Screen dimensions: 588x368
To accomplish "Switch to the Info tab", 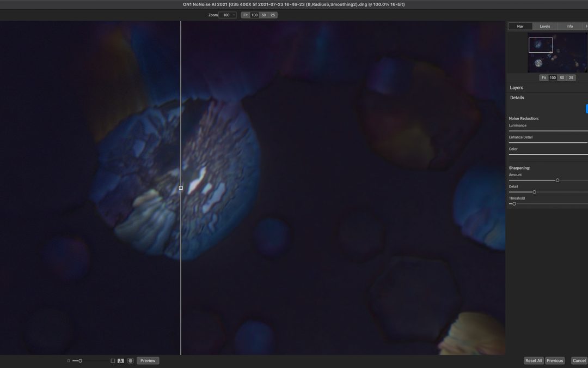I will (x=569, y=26).
